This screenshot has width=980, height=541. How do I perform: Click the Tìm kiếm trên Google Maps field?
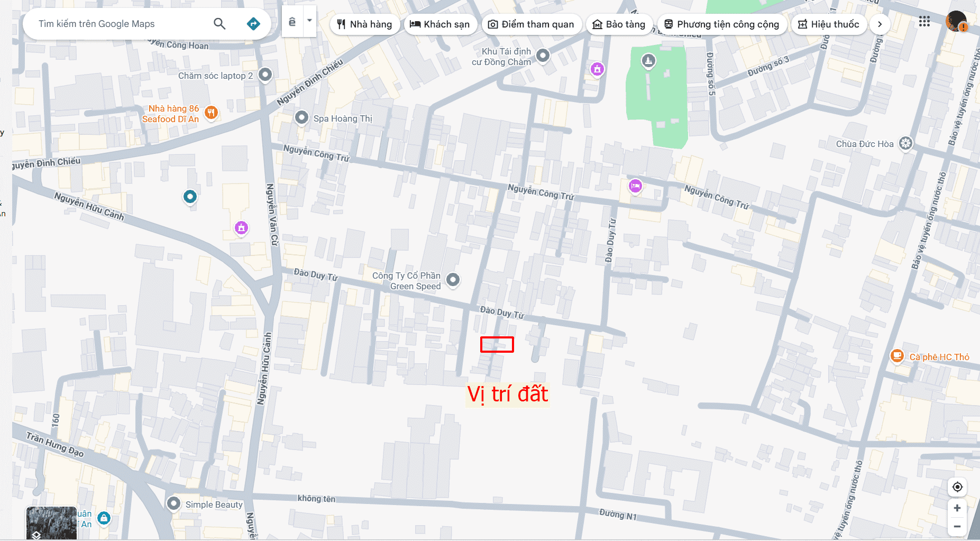click(x=122, y=24)
